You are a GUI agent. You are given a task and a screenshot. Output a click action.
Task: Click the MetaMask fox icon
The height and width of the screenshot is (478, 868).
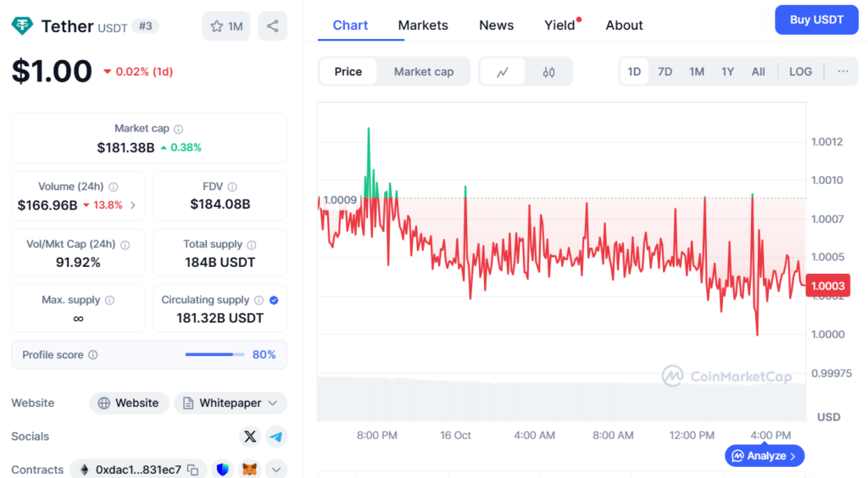point(249,470)
